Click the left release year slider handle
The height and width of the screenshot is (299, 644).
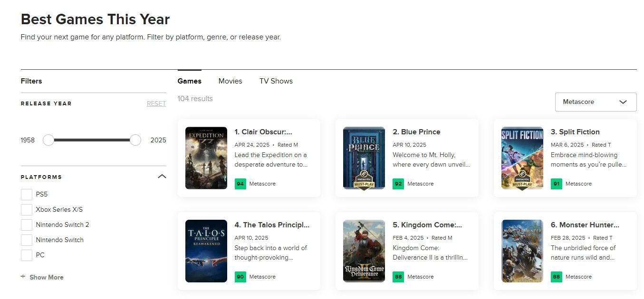coord(48,140)
